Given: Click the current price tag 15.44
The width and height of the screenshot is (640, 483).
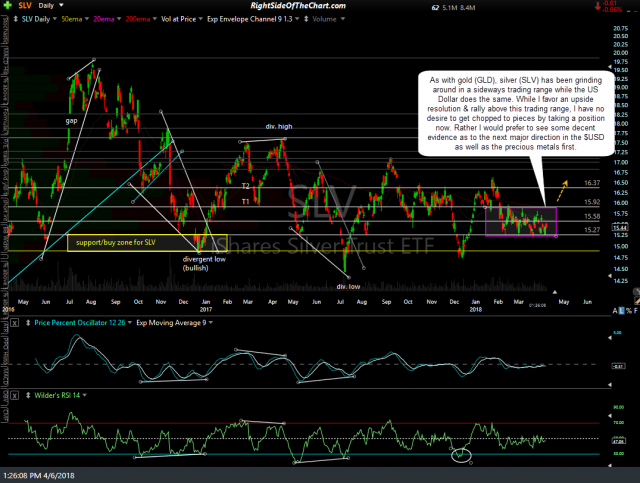Looking at the screenshot, I should tap(620, 227).
